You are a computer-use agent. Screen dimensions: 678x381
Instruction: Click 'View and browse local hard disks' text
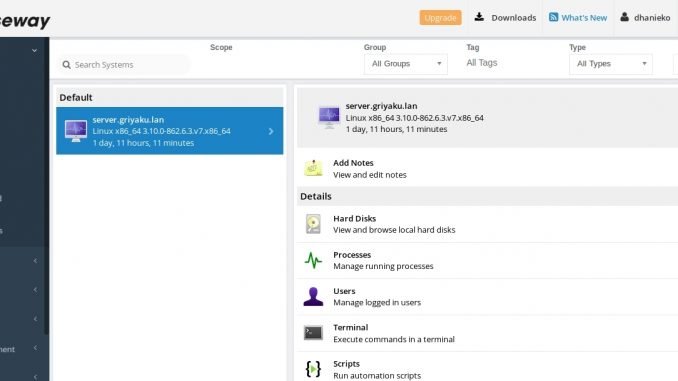[x=394, y=230]
